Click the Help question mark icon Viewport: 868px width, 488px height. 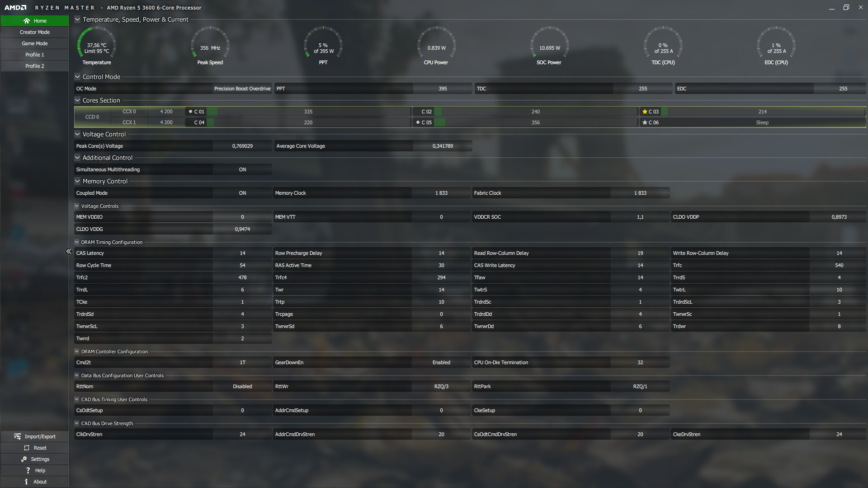pos(28,470)
